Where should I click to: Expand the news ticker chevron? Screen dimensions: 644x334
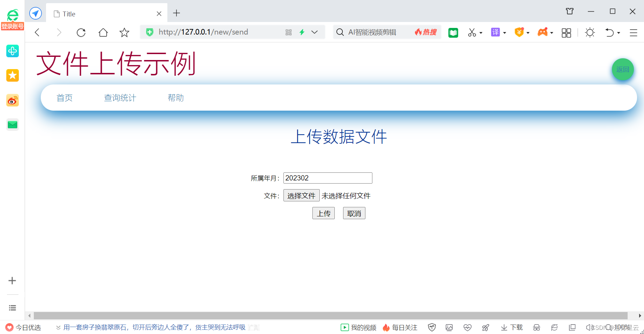pos(58,327)
